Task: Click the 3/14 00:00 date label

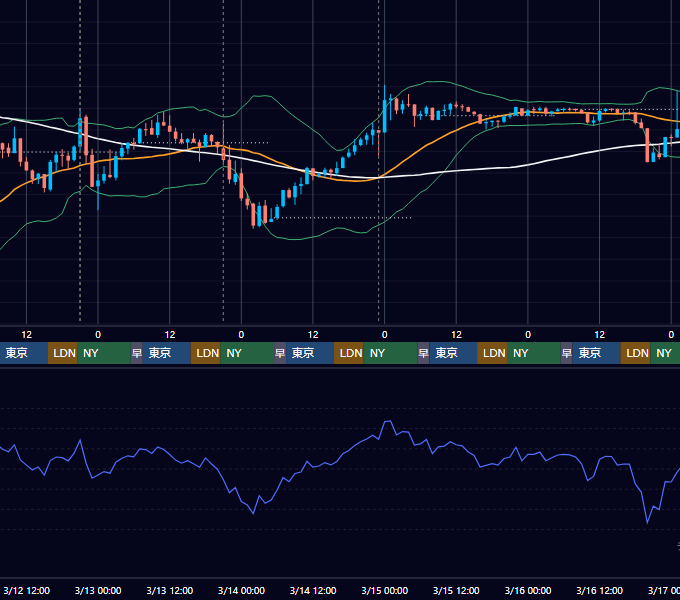Action: (241, 590)
